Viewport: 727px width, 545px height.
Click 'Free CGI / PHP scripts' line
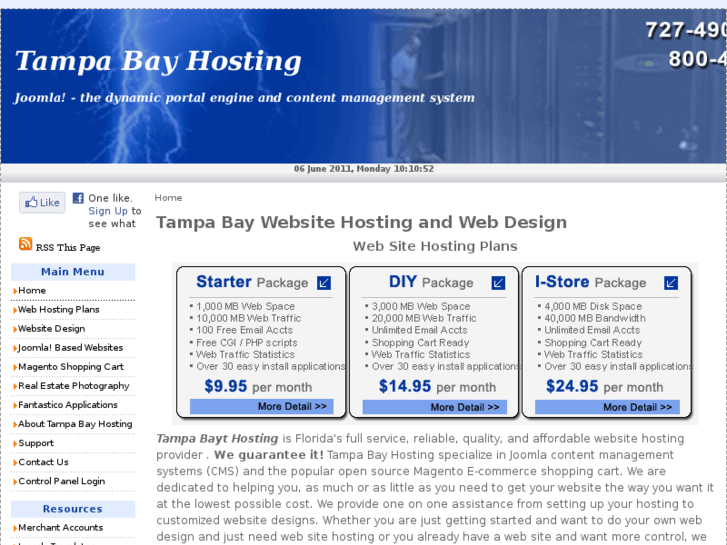(247, 343)
